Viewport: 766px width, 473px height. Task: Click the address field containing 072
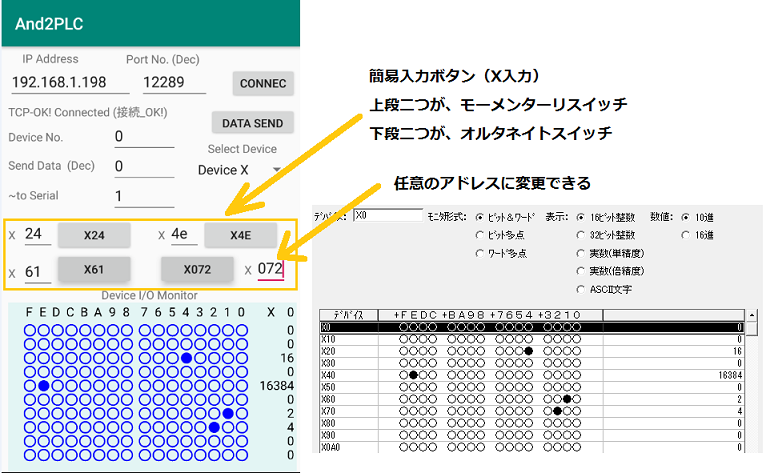(x=270, y=269)
